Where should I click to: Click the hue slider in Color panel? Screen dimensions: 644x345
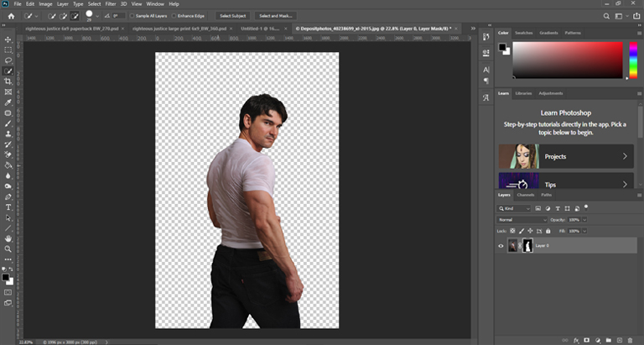pyautogui.click(x=633, y=60)
